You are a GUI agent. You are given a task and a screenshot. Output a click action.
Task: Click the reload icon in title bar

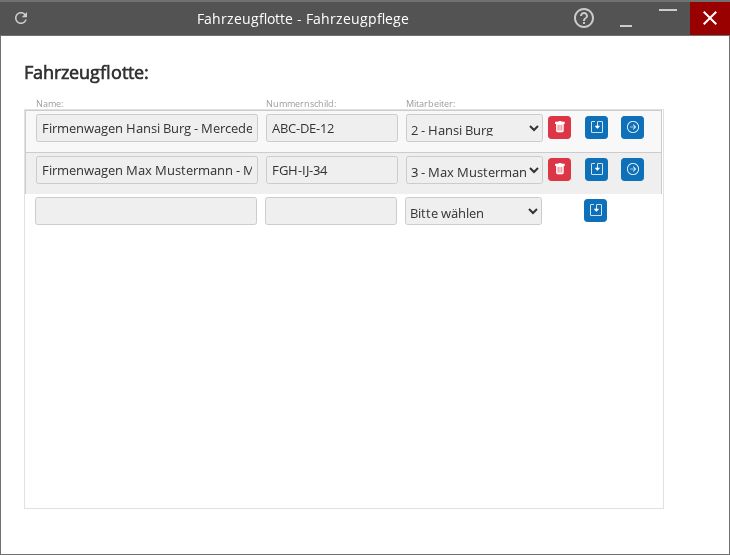click(21, 18)
